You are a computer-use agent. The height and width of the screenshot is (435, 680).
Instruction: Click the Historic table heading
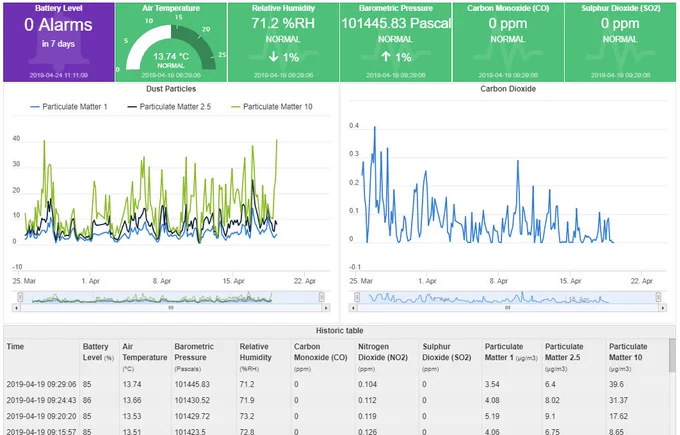[x=339, y=331]
